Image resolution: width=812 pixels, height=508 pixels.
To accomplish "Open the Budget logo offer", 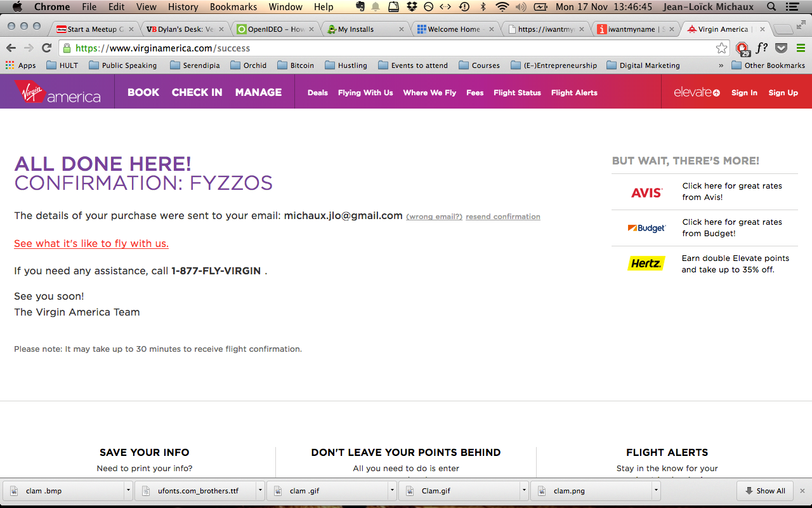I will point(646,228).
